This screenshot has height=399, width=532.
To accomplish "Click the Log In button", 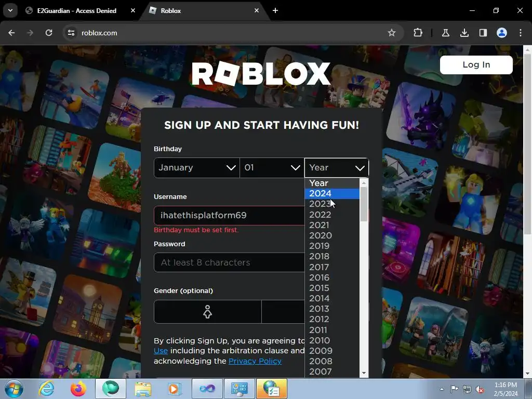I will 476,65.
